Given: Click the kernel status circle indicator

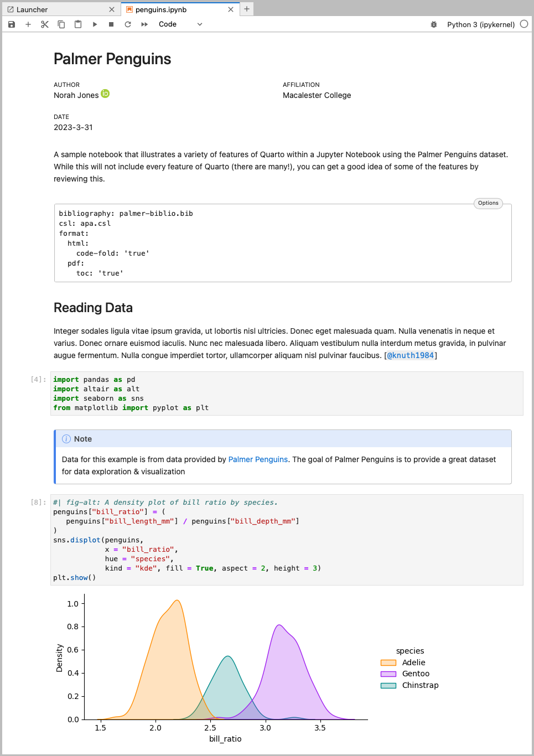Looking at the screenshot, I should click(x=524, y=24).
